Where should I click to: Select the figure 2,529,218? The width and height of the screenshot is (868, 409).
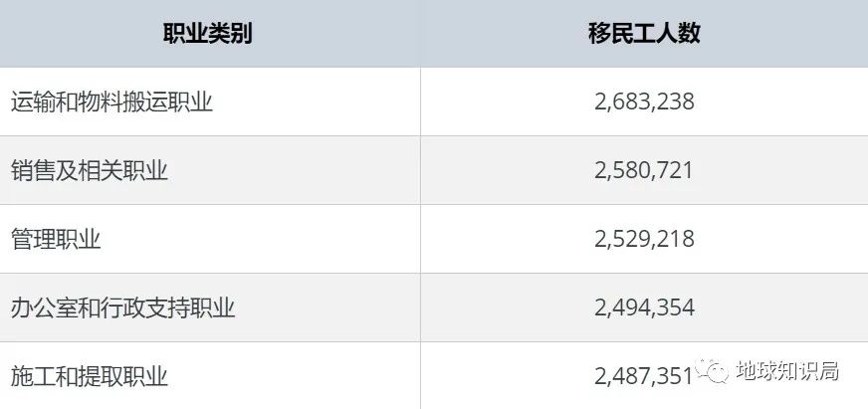click(644, 239)
